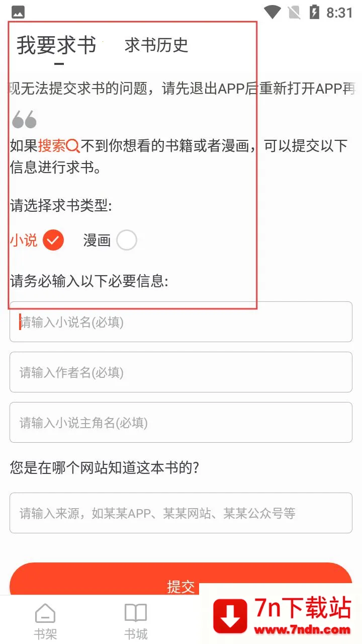Tap the 书城 bookstore icon in bottom navigation

[x=136, y=615]
